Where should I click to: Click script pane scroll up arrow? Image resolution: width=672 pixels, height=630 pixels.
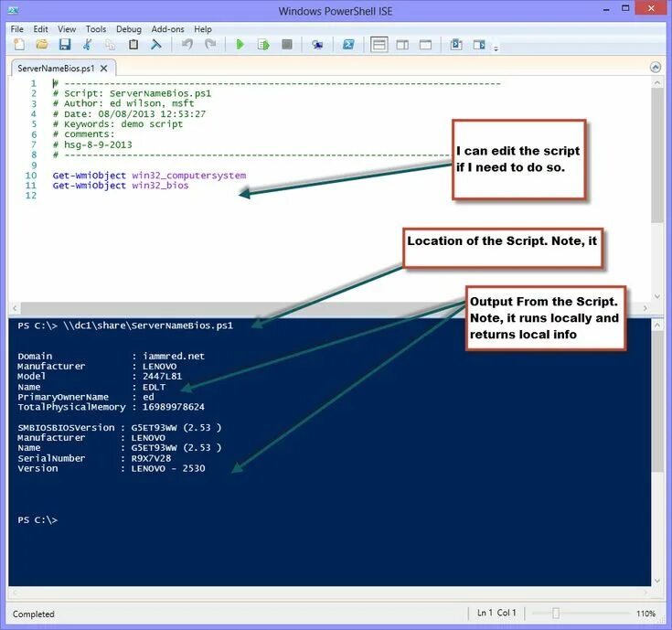click(657, 82)
